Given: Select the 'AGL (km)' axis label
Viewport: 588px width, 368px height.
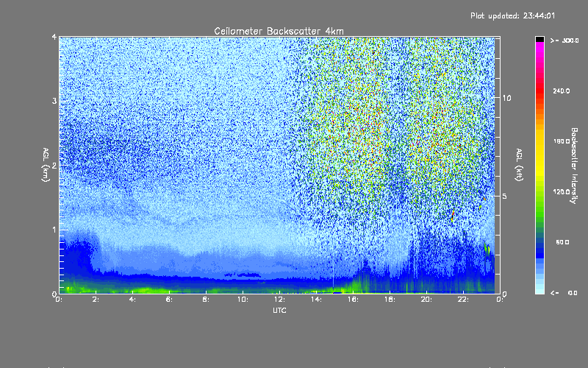Looking at the screenshot, I should pos(46,165).
